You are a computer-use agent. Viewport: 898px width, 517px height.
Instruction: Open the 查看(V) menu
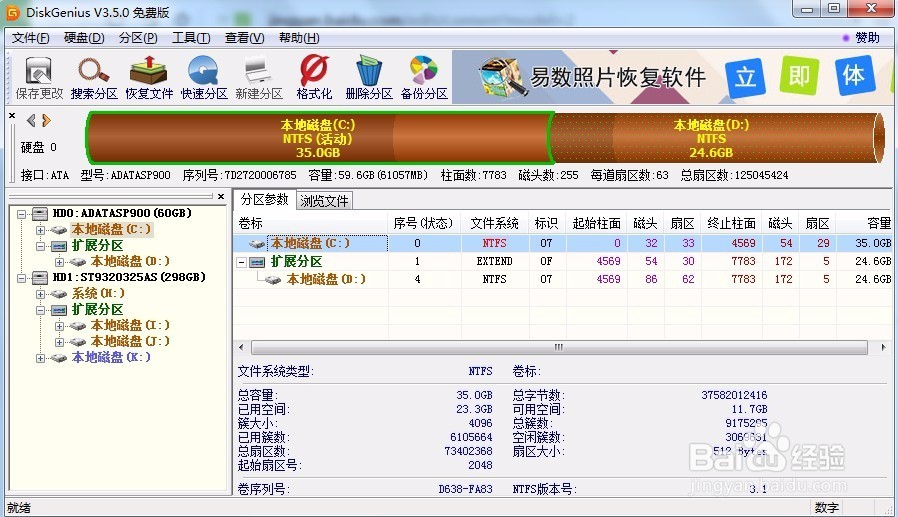(245, 38)
